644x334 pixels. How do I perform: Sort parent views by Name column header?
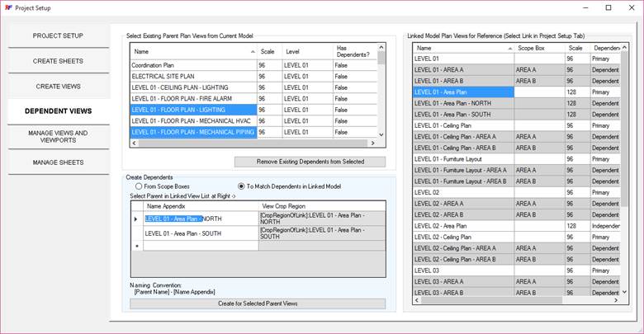[192, 51]
